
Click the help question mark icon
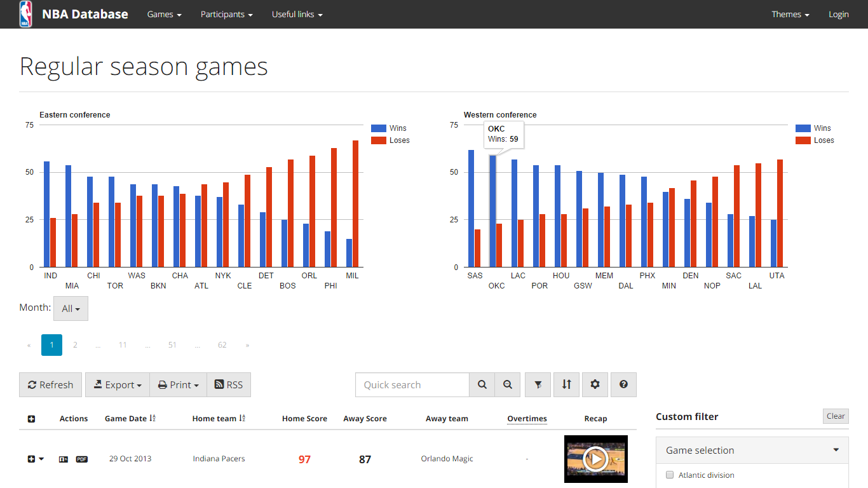[x=623, y=384]
